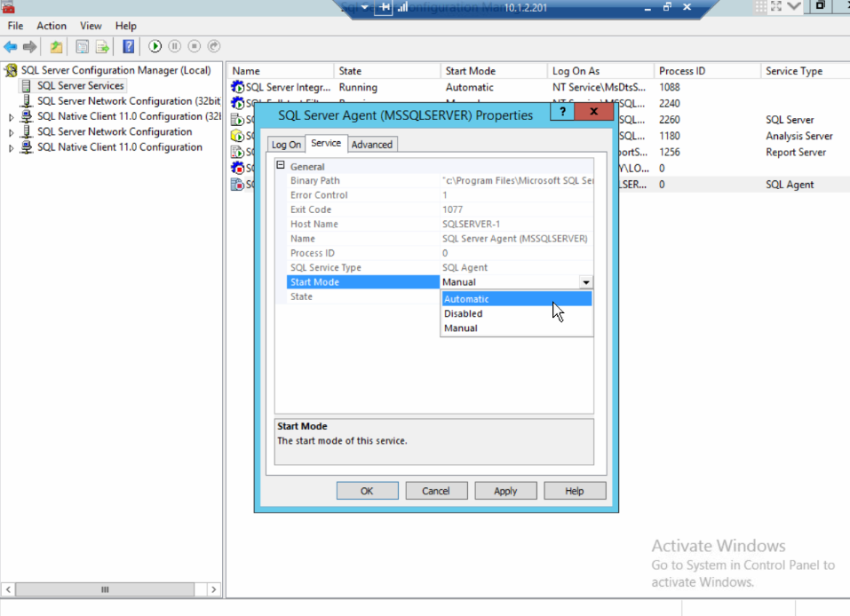Click the Start Mode dropdown arrow

tap(586, 282)
